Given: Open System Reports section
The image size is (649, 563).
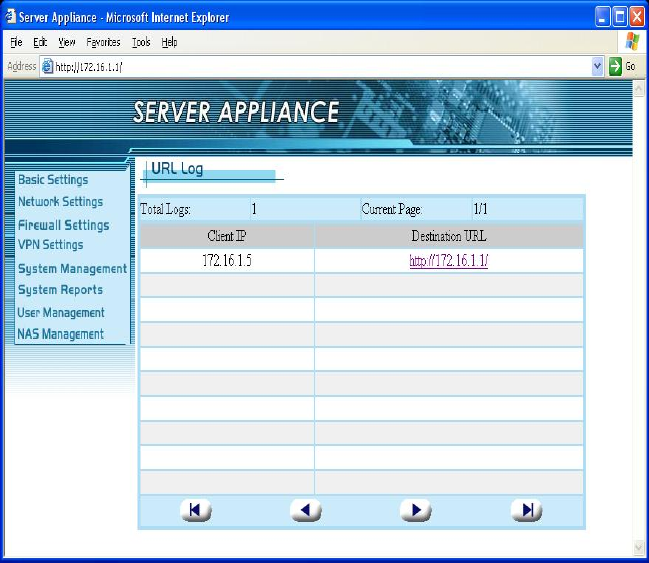Looking at the screenshot, I should click(x=60, y=290).
